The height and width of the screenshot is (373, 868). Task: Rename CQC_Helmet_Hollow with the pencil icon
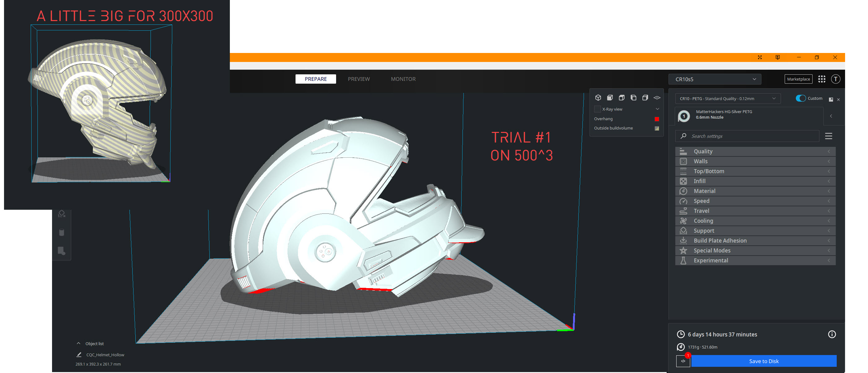[x=79, y=354]
